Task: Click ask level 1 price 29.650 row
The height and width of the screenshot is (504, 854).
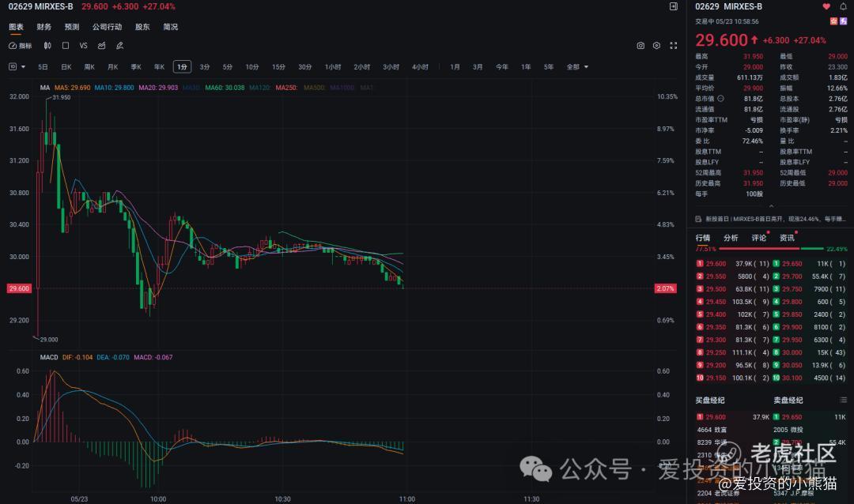Action: click(x=810, y=263)
